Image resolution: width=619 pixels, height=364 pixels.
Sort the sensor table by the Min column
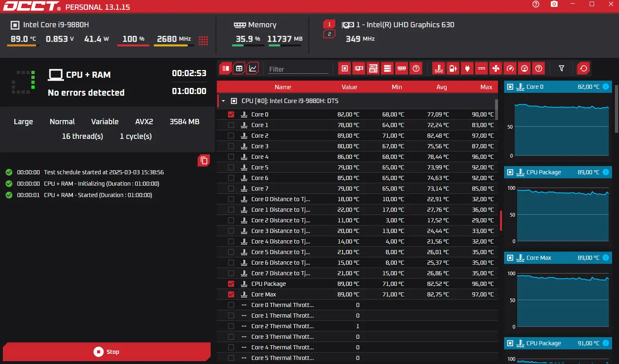click(397, 87)
